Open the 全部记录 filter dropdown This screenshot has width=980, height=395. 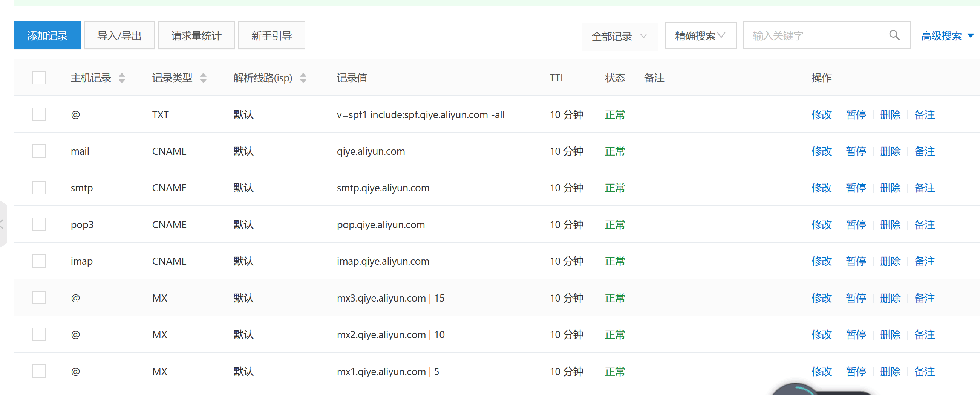pos(620,36)
